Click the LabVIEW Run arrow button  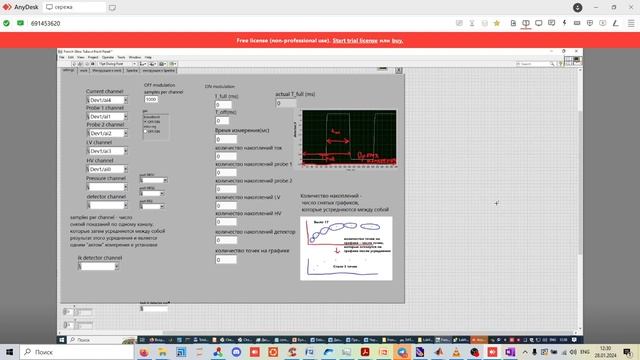pos(74,64)
